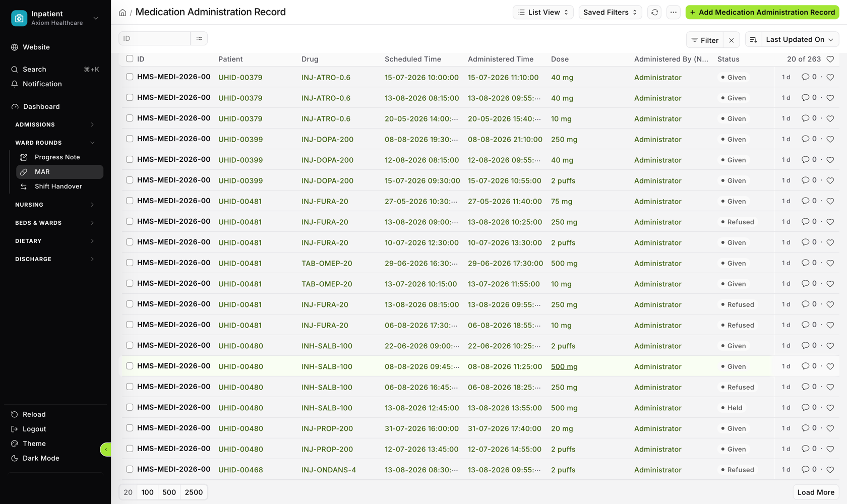Set page size to 500
The image size is (847, 504).
(x=169, y=492)
